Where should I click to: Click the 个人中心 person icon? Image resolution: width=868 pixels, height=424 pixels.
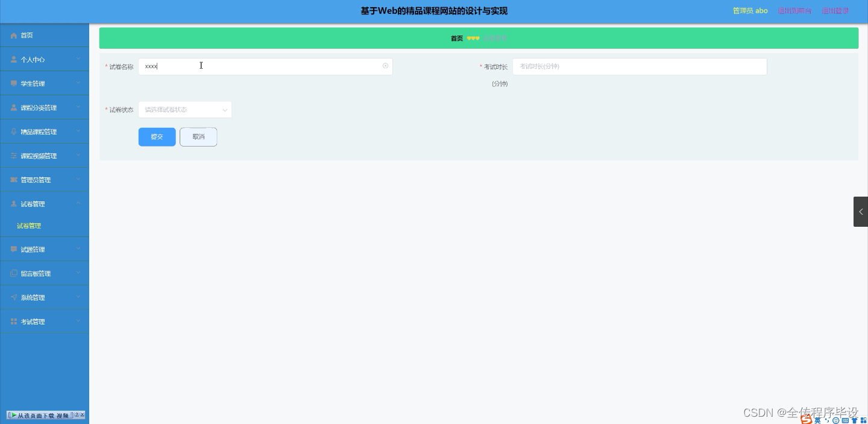click(14, 60)
